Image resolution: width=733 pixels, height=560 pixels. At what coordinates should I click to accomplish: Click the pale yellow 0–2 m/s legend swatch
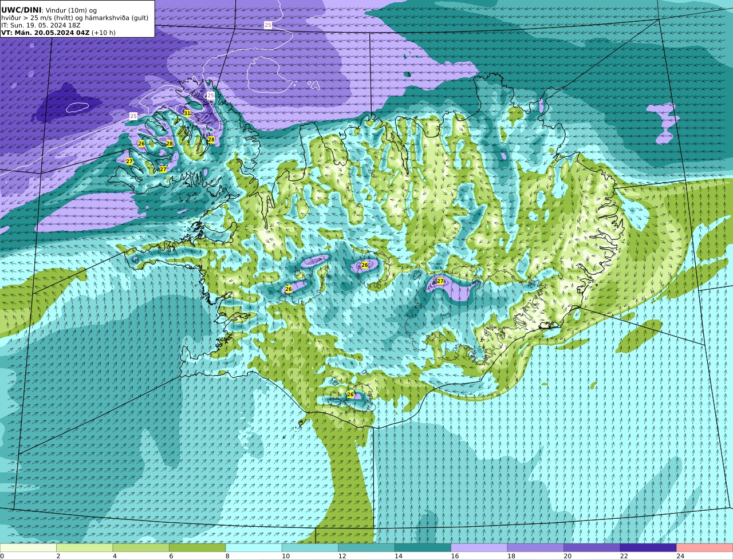tap(29, 547)
